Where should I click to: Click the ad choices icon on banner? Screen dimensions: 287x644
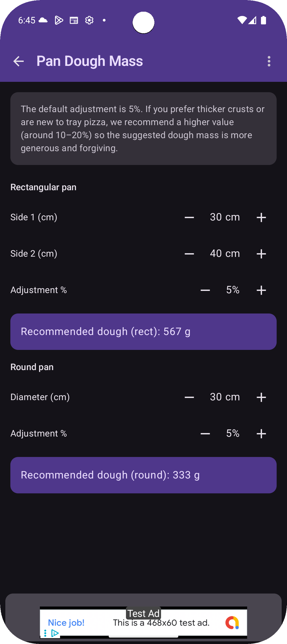(x=54, y=633)
